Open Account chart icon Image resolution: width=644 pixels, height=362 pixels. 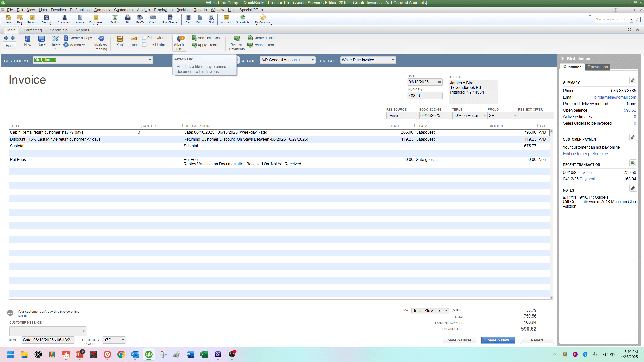pyautogui.click(x=226, y=19)
